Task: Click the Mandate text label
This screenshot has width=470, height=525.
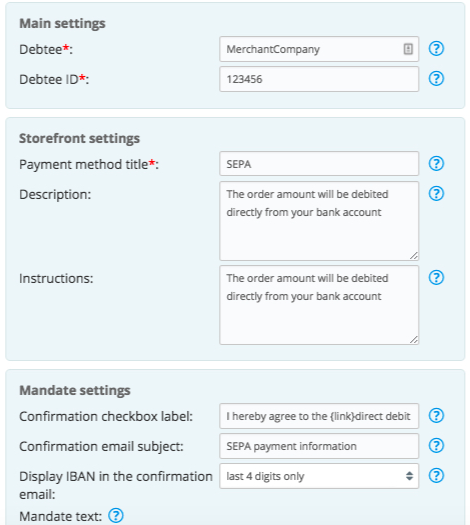Action: [x=60, y=516]
